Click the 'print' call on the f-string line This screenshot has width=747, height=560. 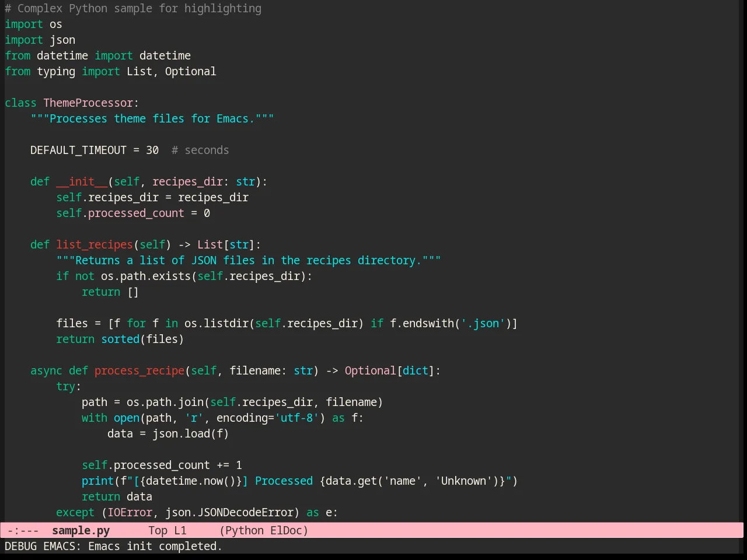pyautogui.click(x=97, y=481)
